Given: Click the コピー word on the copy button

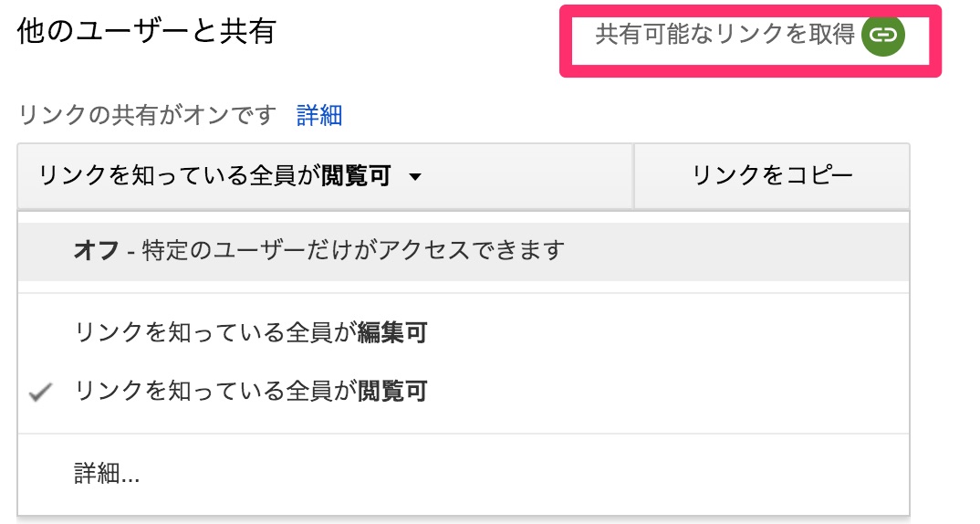Looking at the screenshot, I should click(x=817, y=176).
